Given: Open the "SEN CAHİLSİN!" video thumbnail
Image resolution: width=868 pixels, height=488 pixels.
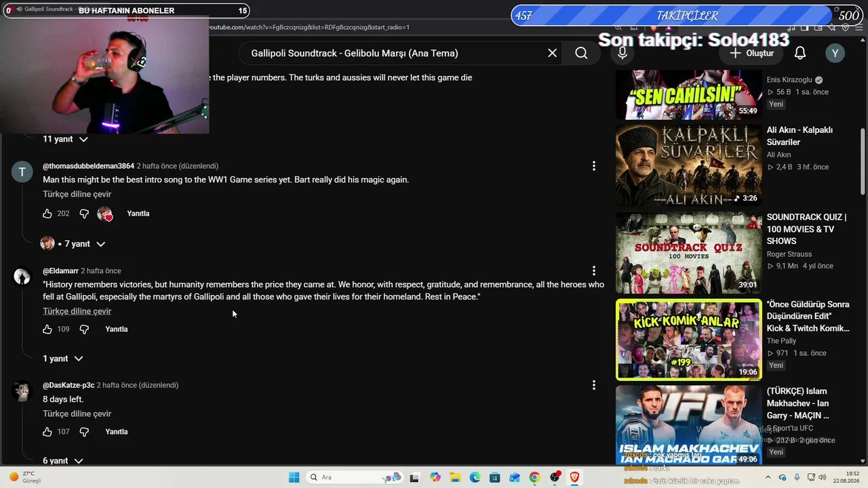Looking at the screenshot, I should (x=689, y=95).
